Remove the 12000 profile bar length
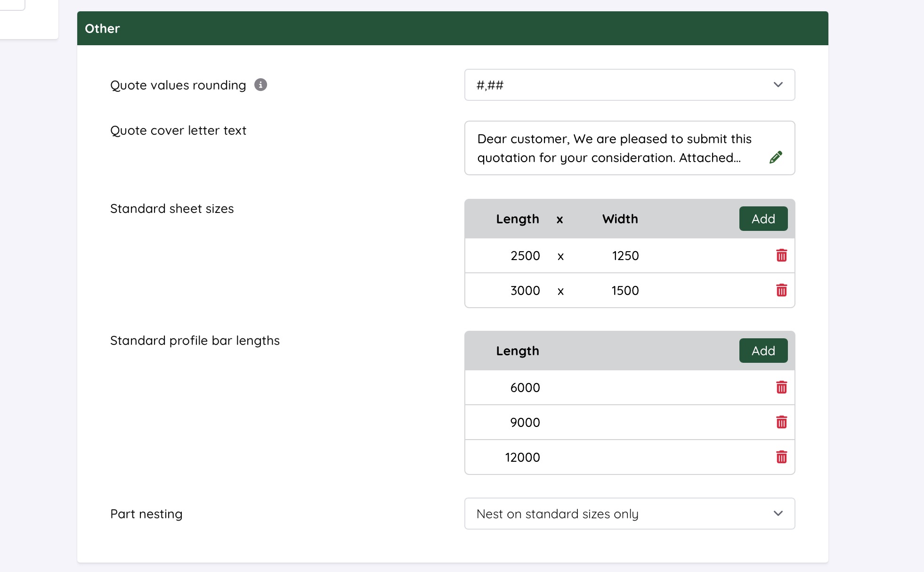 pyautogui.click(x=781, y=457)
